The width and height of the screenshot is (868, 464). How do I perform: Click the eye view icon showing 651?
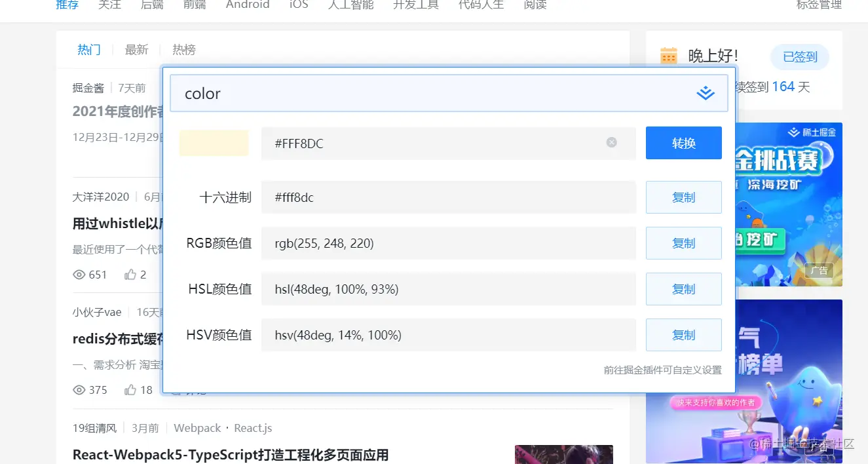pyautogui.click(x=79, y=275)
